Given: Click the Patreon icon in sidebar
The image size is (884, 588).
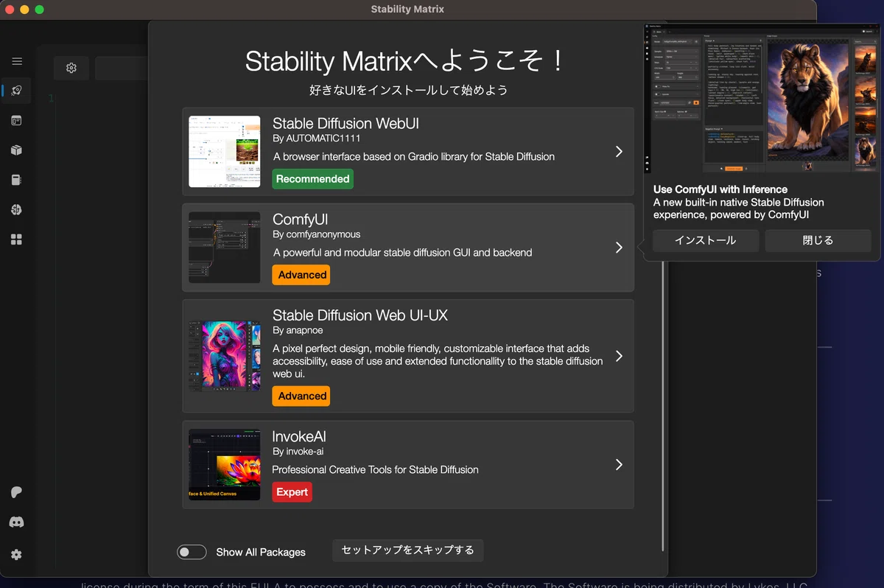Looking at the screenshot, I should click(x=16, y=492).
